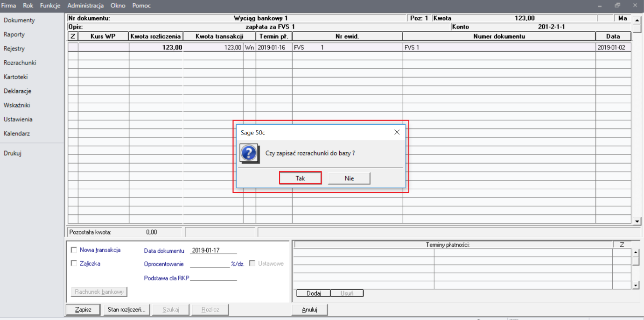Click the Data column header
Viewport: 644px width, 320px height.
click(613, 36)
